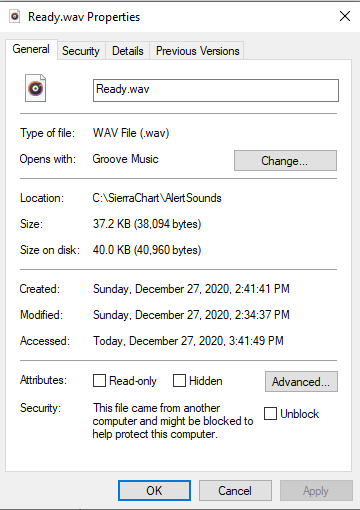The height and width of the screenshot is (510, 360).
Task: Check the Hidden attribute box
Action: [179, 381]
